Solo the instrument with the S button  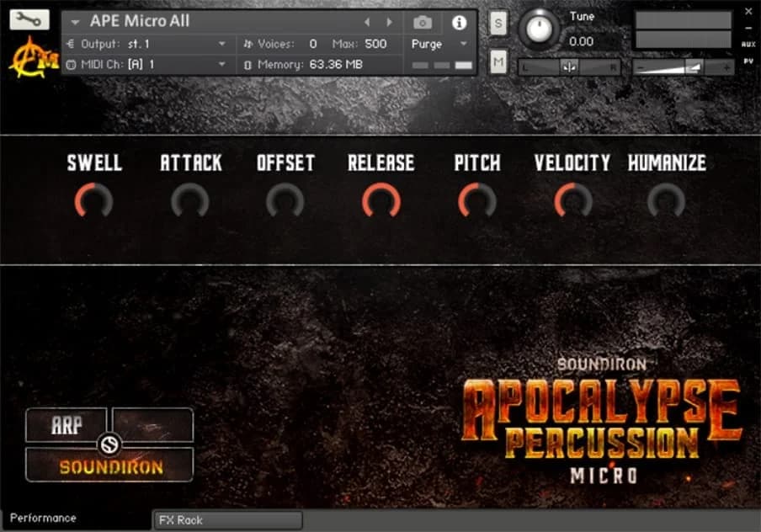click(498, 24)
